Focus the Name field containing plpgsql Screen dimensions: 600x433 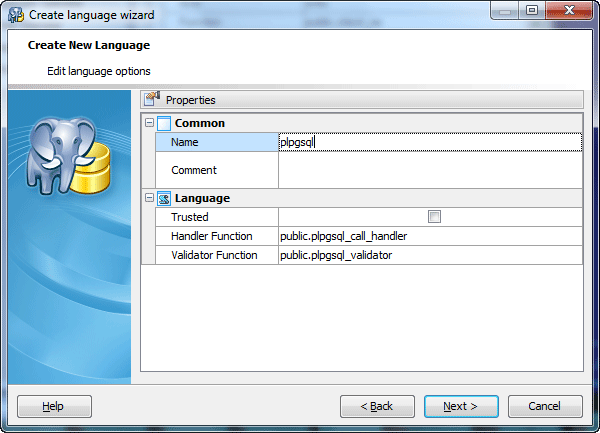tap(430, 142)
